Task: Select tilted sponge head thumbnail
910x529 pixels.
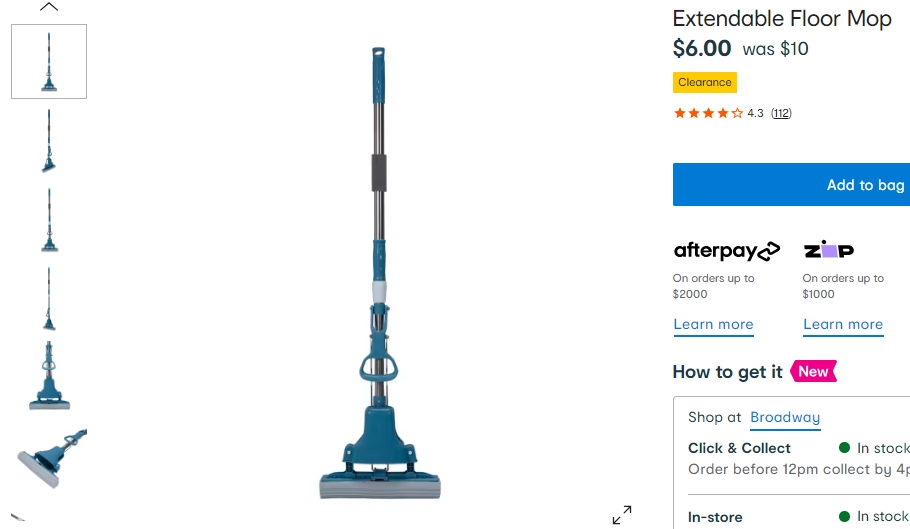Action: point(51,458)
